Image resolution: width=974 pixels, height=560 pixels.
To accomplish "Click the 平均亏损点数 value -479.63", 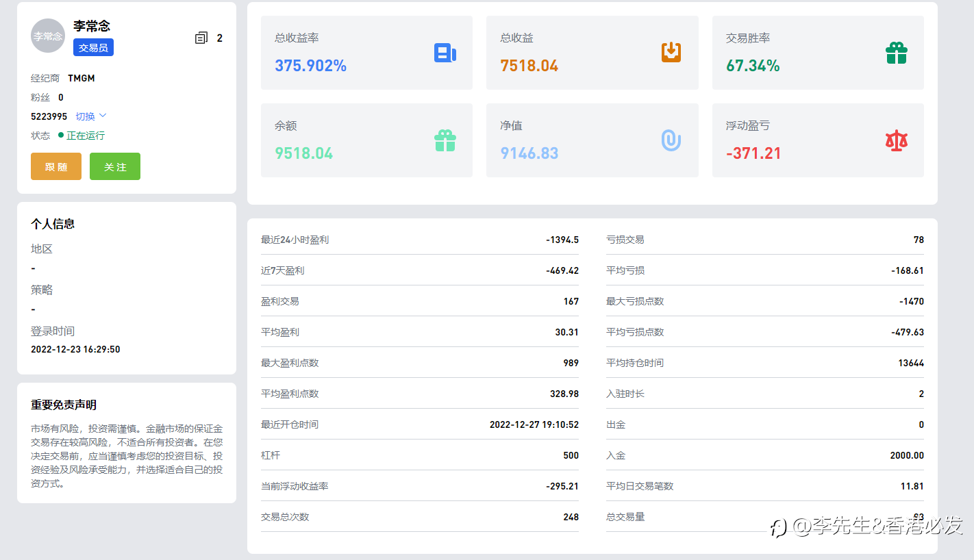I will click(908, 332).
